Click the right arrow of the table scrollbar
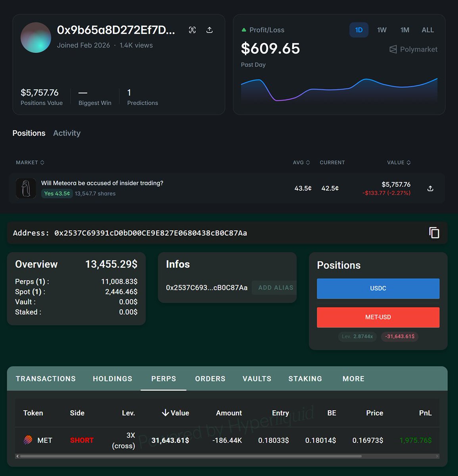This screenshot has width=458, height=476. coord(437,456)
